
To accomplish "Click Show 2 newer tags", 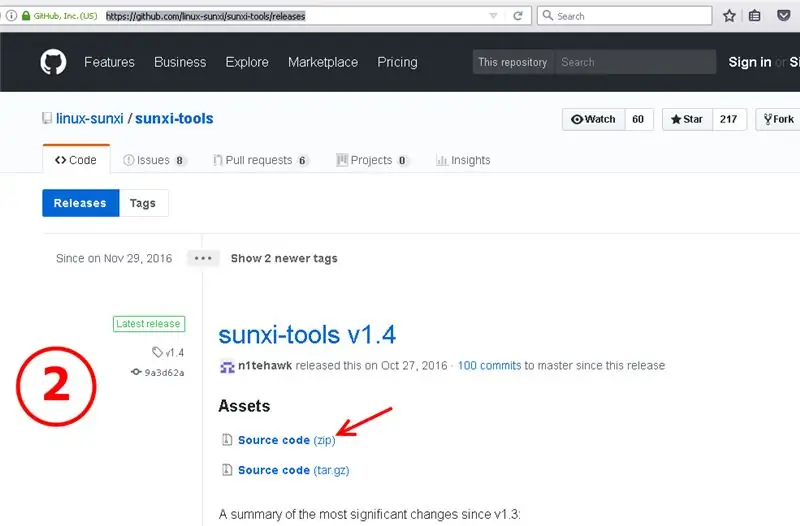I will (x=284, y=259).
